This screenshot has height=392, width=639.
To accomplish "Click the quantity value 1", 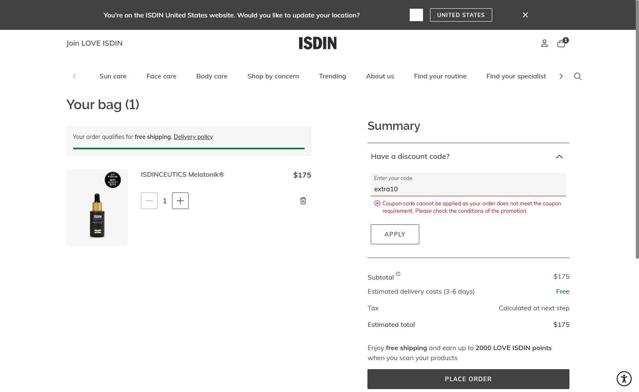I will [x=165, y=201].
